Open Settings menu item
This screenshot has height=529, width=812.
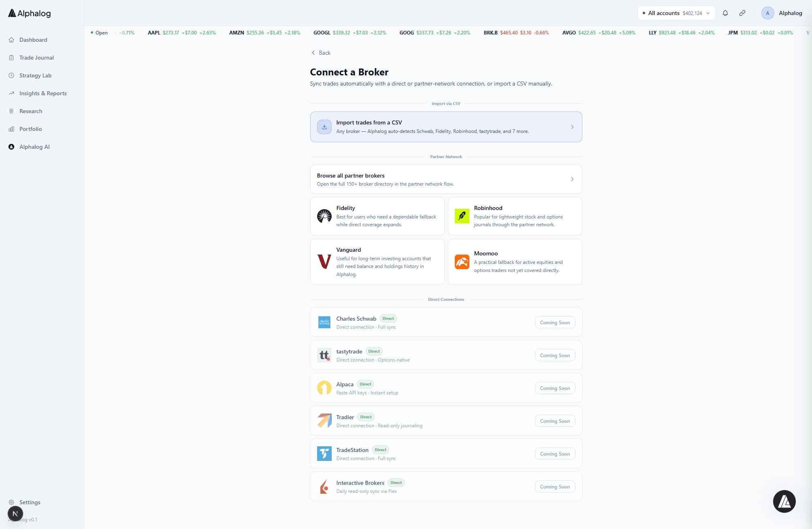tap(30, 502)
